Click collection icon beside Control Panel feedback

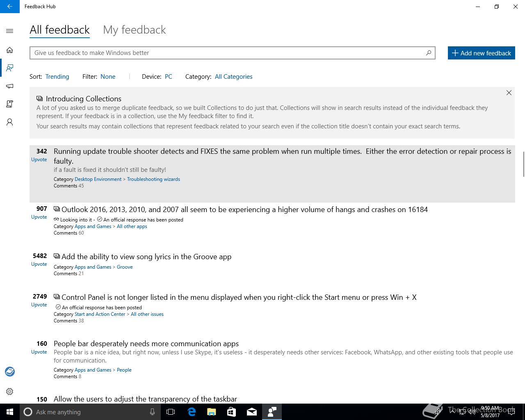(x=57, y=297)
